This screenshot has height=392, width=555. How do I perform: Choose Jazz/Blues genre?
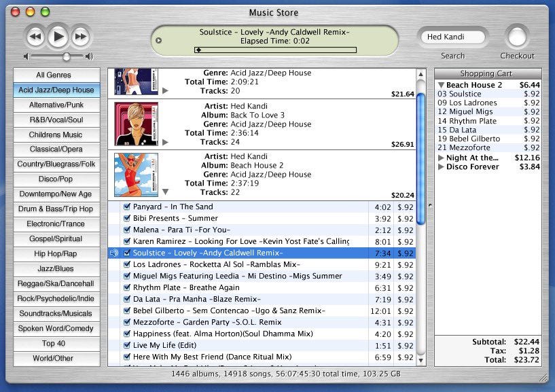[x=56, y=269]
